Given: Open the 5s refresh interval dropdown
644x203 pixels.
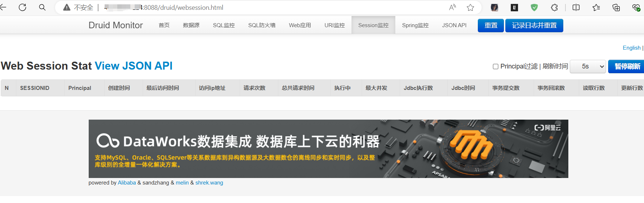Looking at the screenshot, I should click(588, 66).
